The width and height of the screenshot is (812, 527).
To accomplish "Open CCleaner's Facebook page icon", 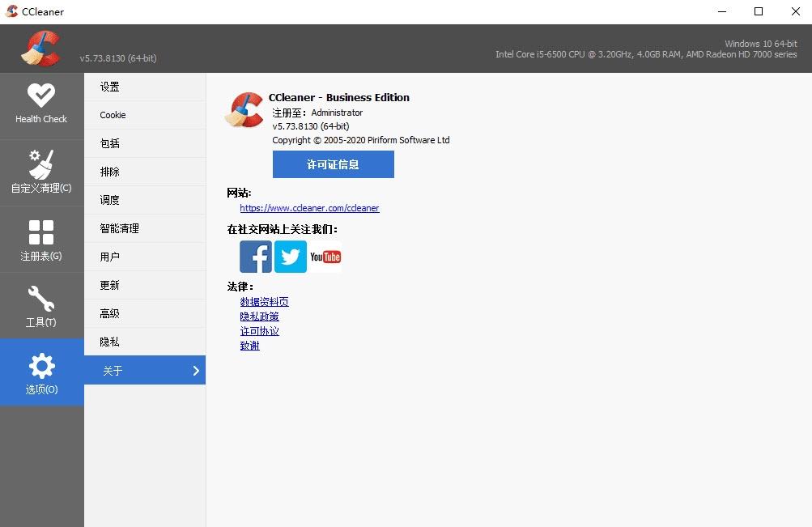I will [256, 257].
